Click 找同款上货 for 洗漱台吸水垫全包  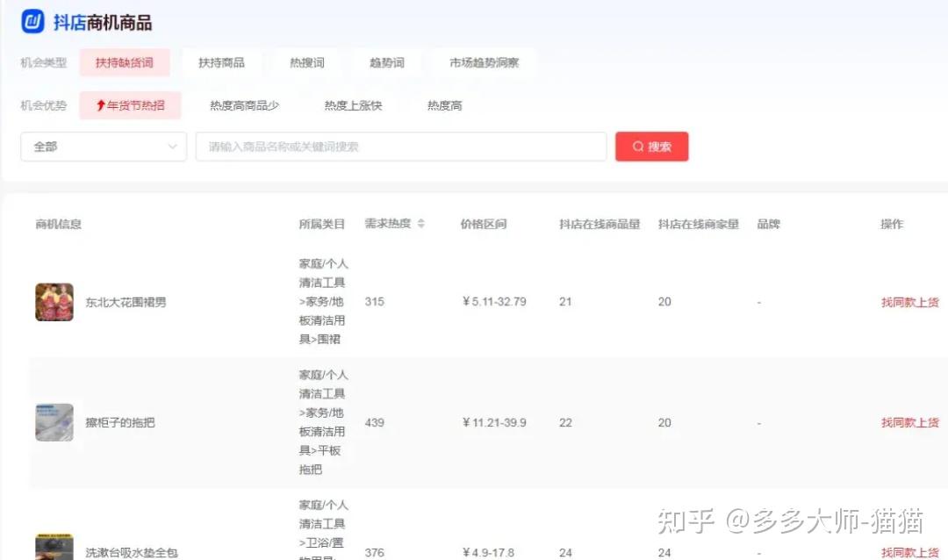pos(909,552)
